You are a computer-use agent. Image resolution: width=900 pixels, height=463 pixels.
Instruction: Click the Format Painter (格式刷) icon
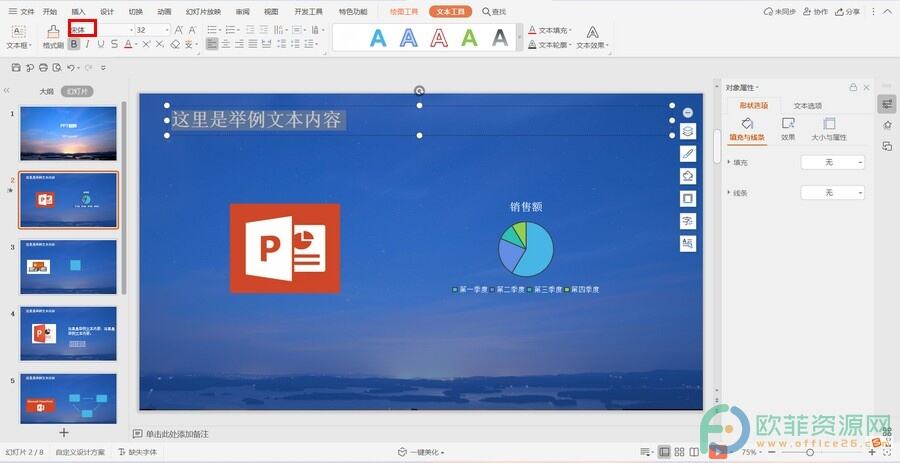pyautogui.click(x=53, y=32)
